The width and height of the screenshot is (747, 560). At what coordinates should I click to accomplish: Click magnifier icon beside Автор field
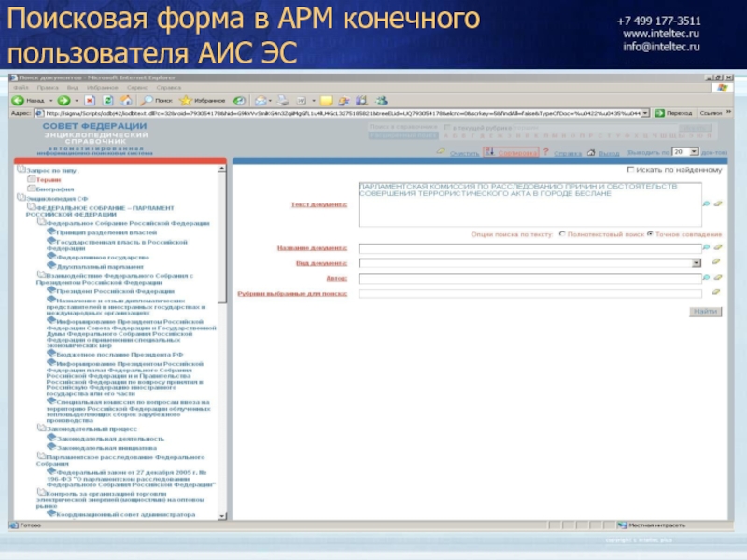pyautogui.click(x=706, y=277)
